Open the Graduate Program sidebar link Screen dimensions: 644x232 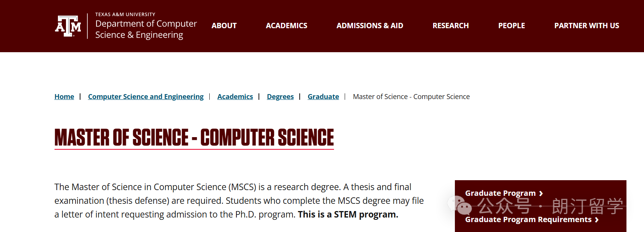(x=500, y=194)
